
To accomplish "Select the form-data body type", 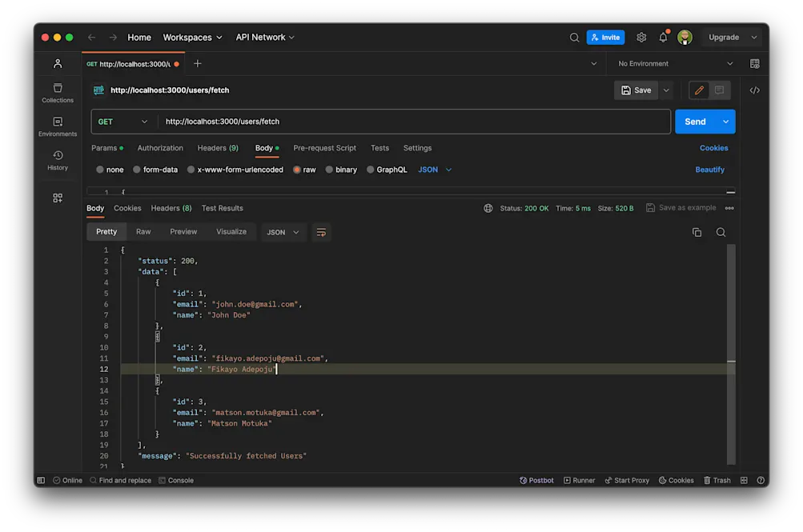I will click(x=157, y=170).
